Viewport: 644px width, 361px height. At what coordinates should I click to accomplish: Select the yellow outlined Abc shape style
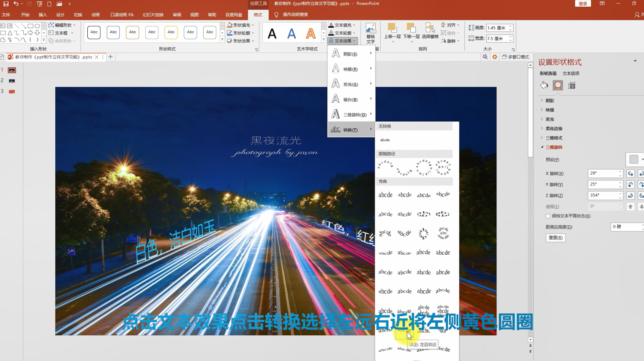tap(171, 32)
